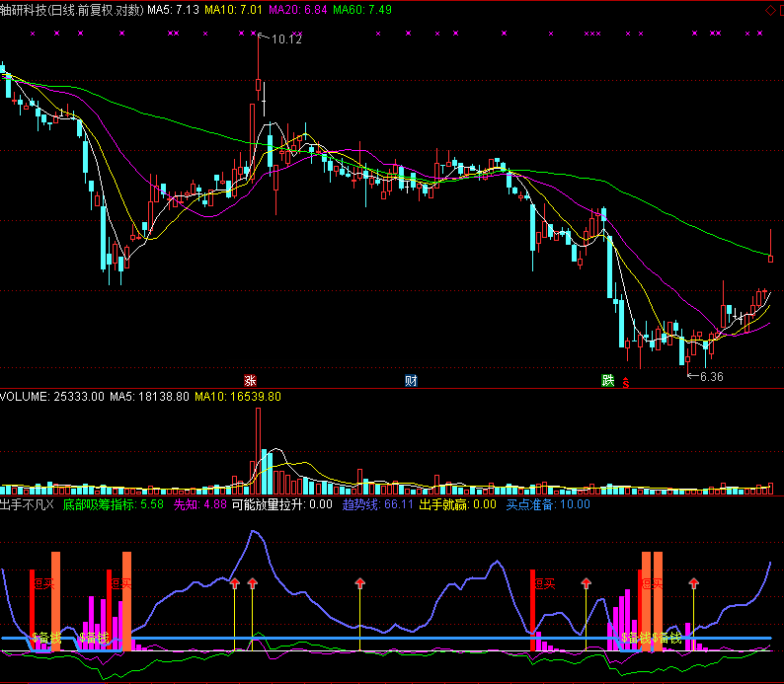Click the leftmost 逗买 signal label
Viewport: 784px width, 684px height.
(44, 583)
